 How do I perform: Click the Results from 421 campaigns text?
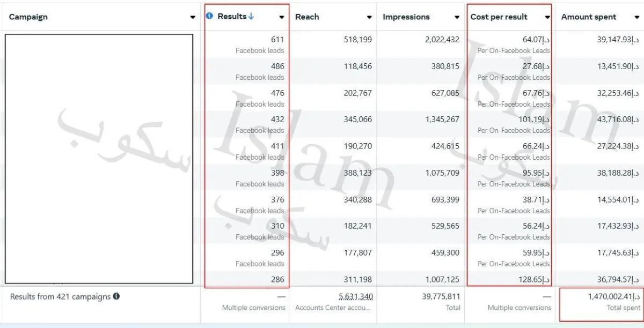tap(60, 296)
